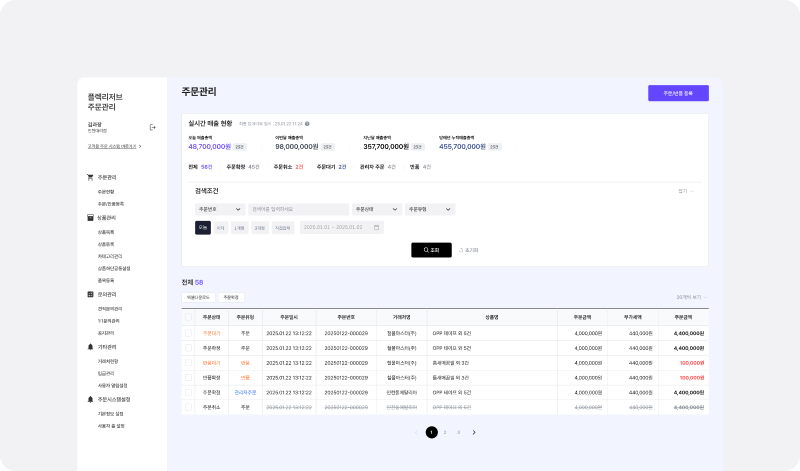Click the info icon next to the update timestamp
The height and width of the screenshot is (471, 800).
(x=307, y=124)
